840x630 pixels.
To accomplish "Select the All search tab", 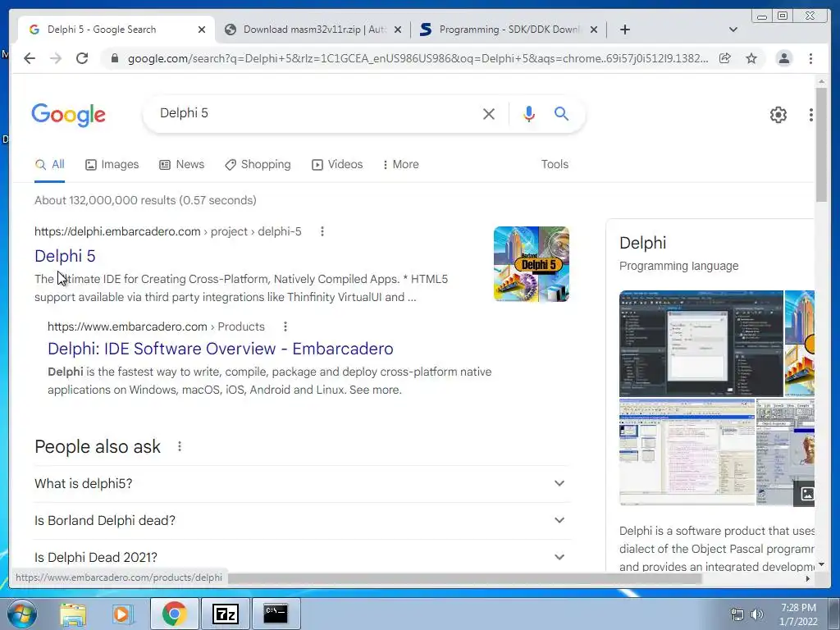I will pos(50,164).
